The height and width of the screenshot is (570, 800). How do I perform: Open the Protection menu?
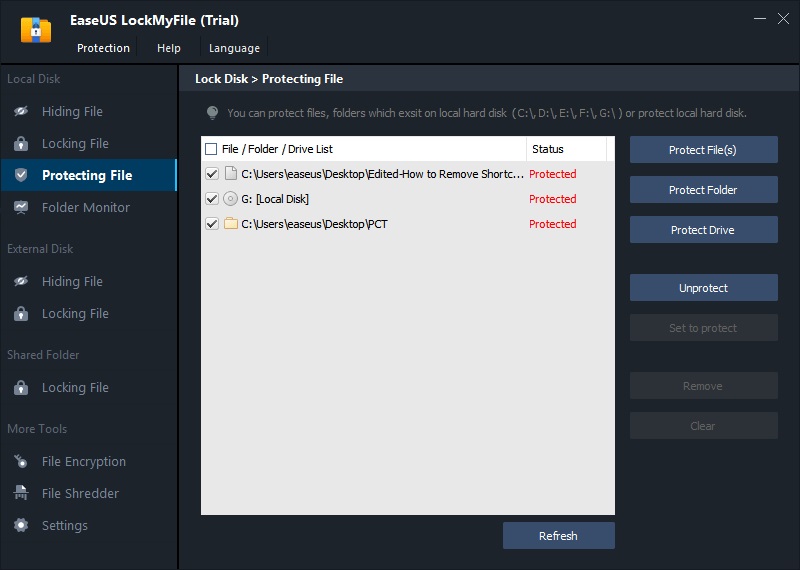click(103, 48)
